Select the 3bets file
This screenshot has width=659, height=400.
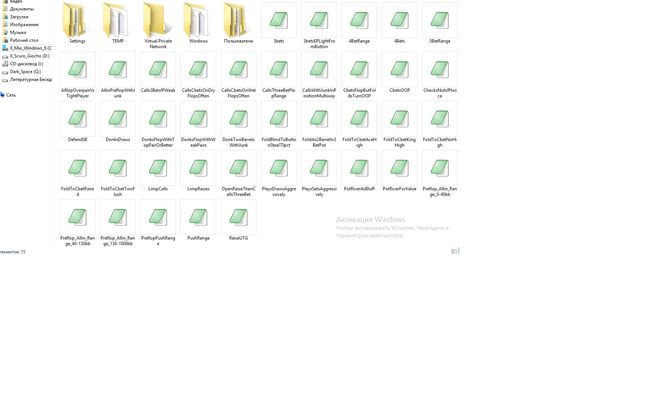279,23
